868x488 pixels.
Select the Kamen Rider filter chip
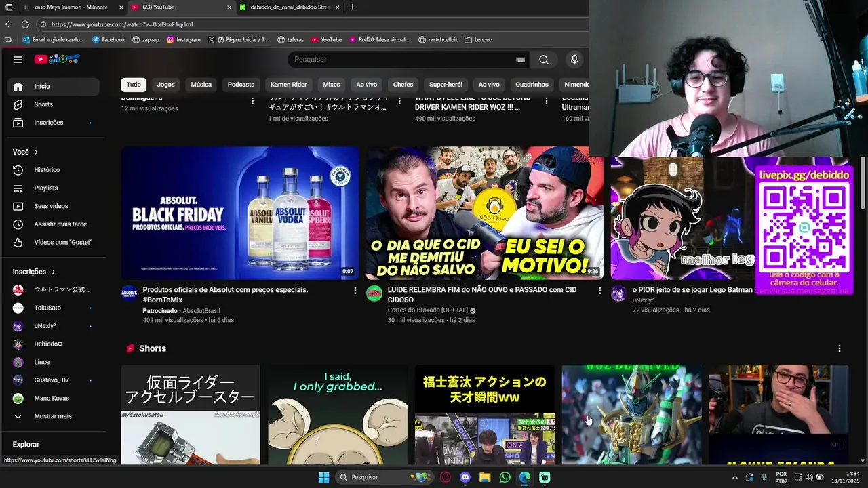point(289,85)
